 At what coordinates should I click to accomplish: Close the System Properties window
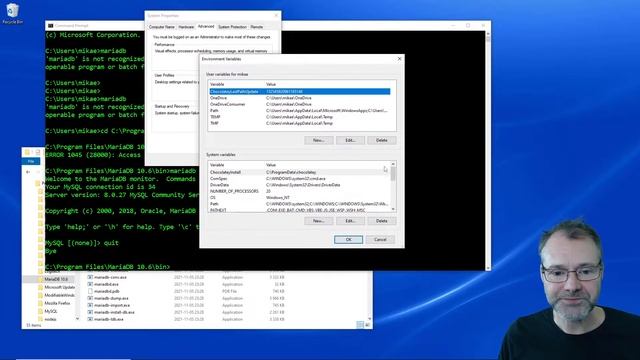click(276, 16)
